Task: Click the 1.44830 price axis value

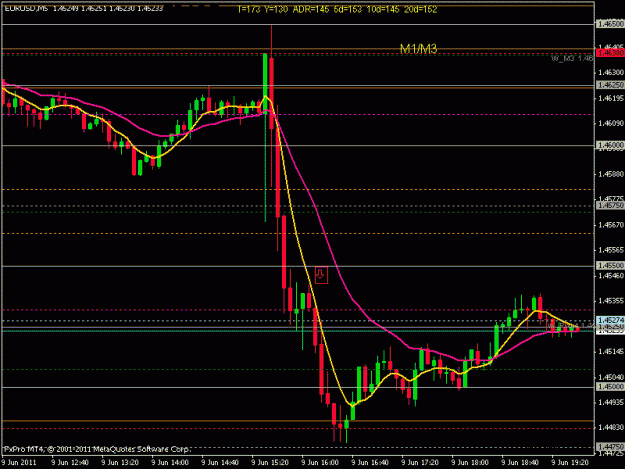Action: click(x=611, y=428)
